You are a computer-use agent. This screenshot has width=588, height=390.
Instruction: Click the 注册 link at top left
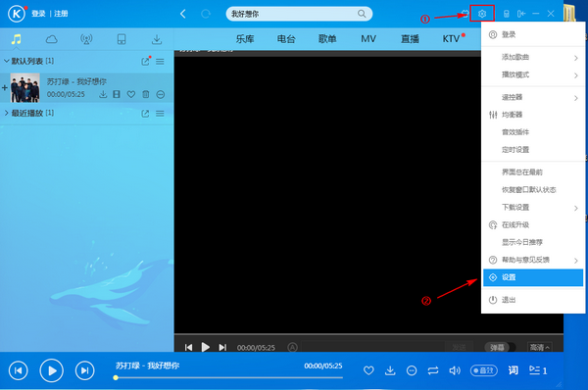(x=61, y=14)
